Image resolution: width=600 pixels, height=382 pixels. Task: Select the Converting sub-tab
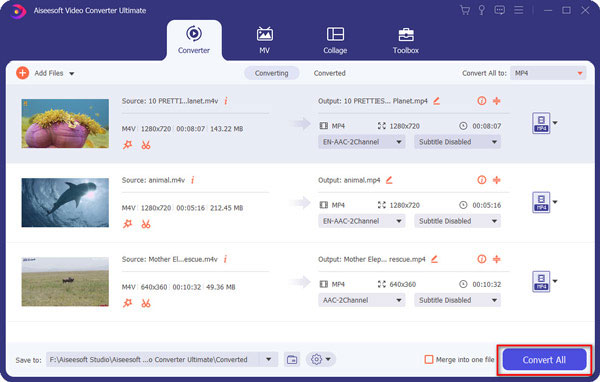pyautogui.click(x=272, y=73)
